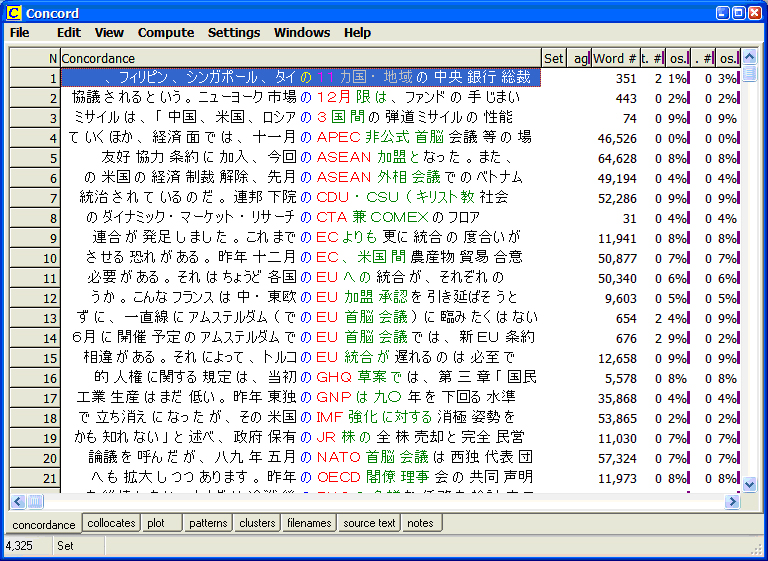Switch to the collocates tab
This screenshot has width=768, height=561.
pyautogui.click(x=111, y=523)
